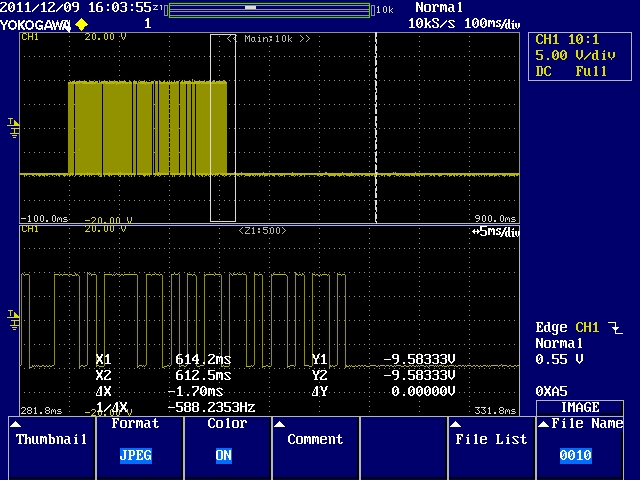
Task: Click the CH1 label in the main waveform
Action: point(30,37)
